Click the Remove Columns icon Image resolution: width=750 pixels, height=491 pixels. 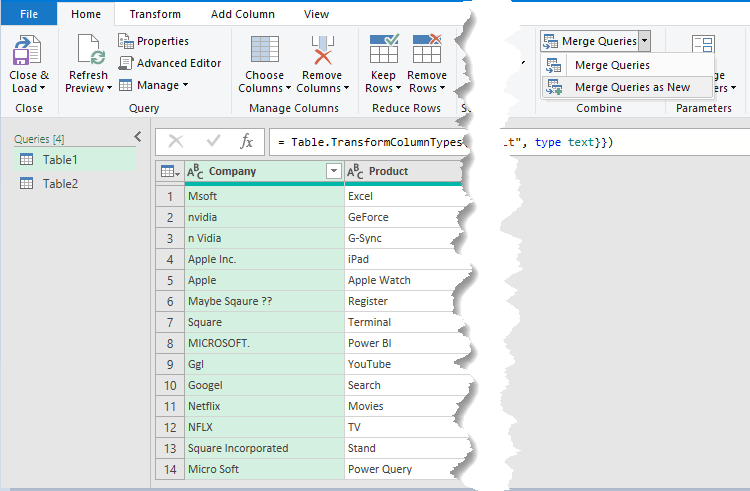tap(323, 50)
